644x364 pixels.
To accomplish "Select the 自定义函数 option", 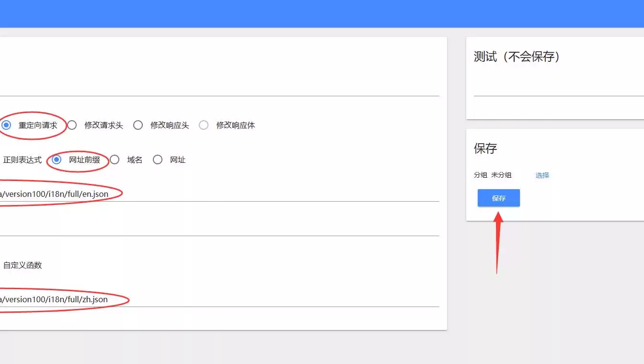I will click(22, 265).
